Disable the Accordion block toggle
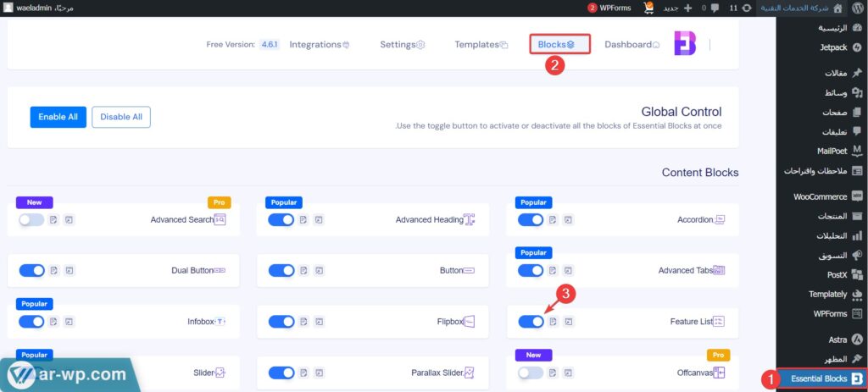Screen dimensions: 868x392 (x=531, y=220)
